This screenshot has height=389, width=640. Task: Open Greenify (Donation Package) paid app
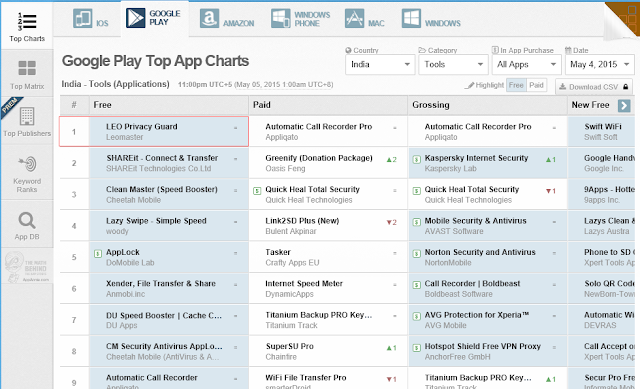pyautogui.click(x=319, y=158)
